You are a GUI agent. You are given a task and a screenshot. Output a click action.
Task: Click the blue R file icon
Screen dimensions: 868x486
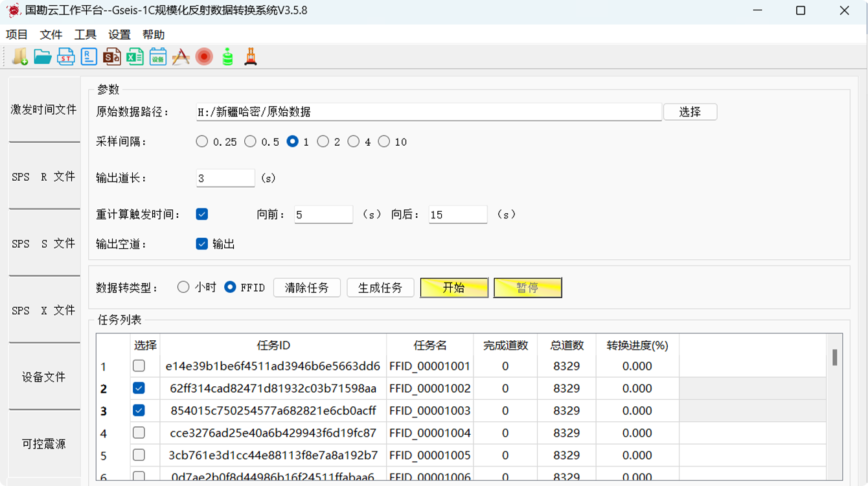click(89, 57)
